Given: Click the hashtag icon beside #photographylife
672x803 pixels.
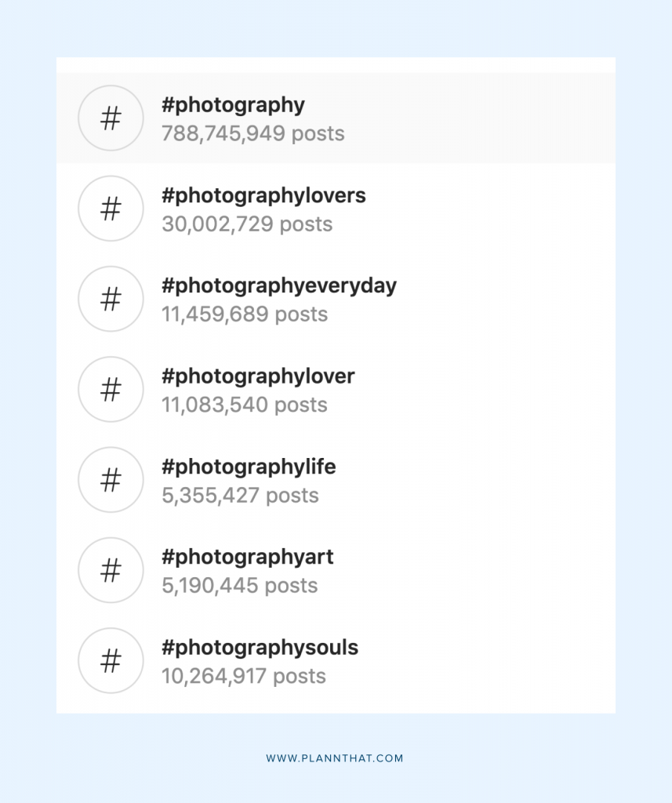Looking at the screenshot, I should (111, 480).
